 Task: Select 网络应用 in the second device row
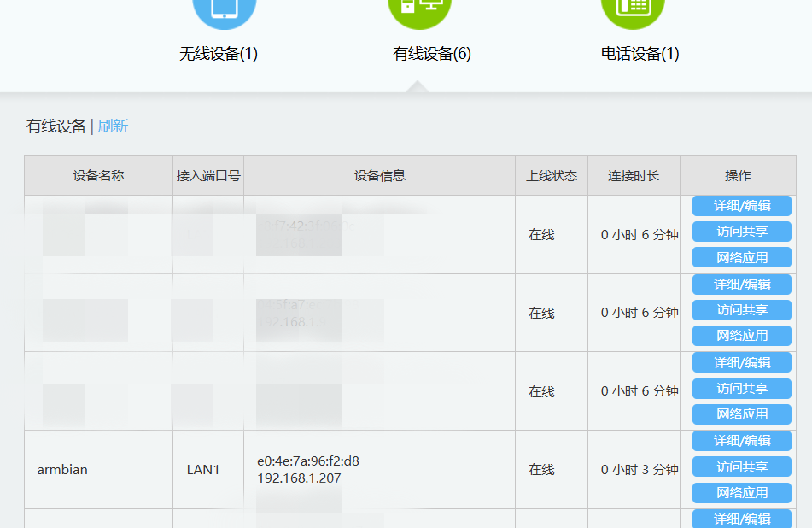(x=741, y=336)
